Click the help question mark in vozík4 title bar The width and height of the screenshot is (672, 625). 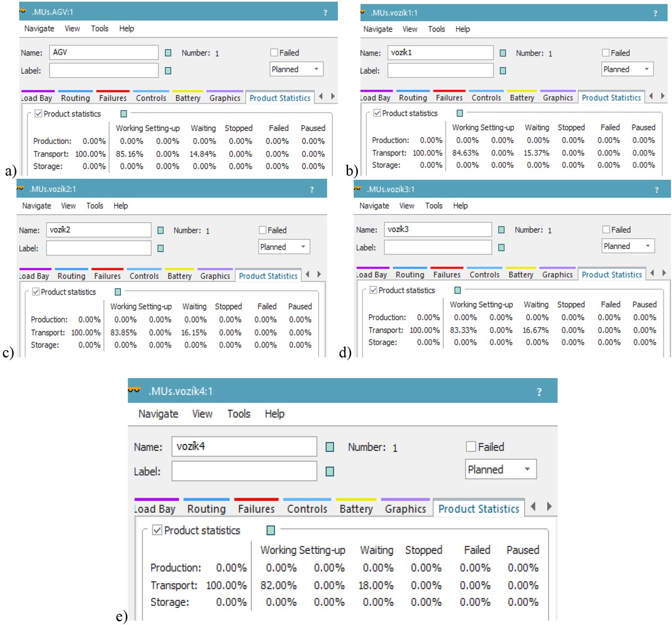tap(539, 392)
